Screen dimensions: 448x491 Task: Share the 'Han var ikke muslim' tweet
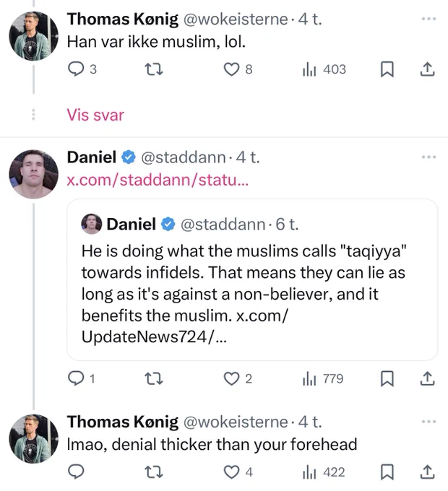(x=427, y=69)
